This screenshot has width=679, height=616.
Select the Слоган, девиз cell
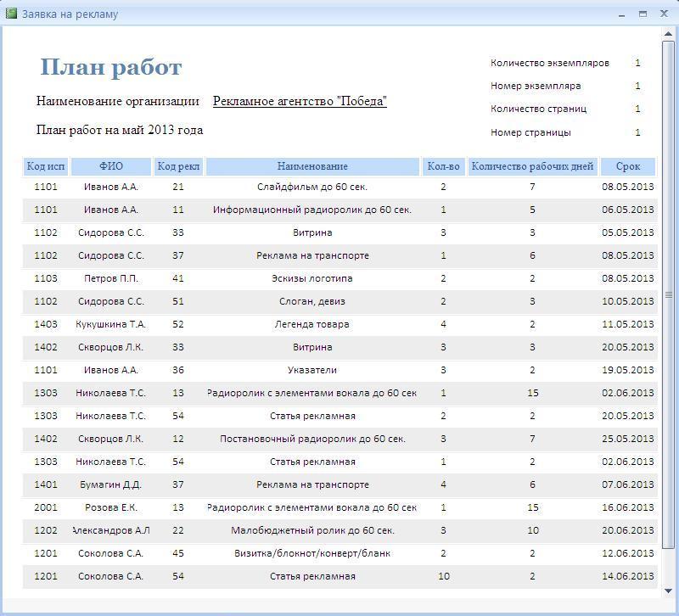click(312, 302)
